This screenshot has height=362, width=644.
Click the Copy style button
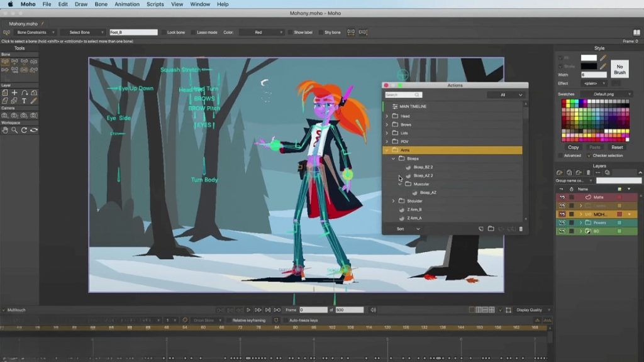pos(574,147)
